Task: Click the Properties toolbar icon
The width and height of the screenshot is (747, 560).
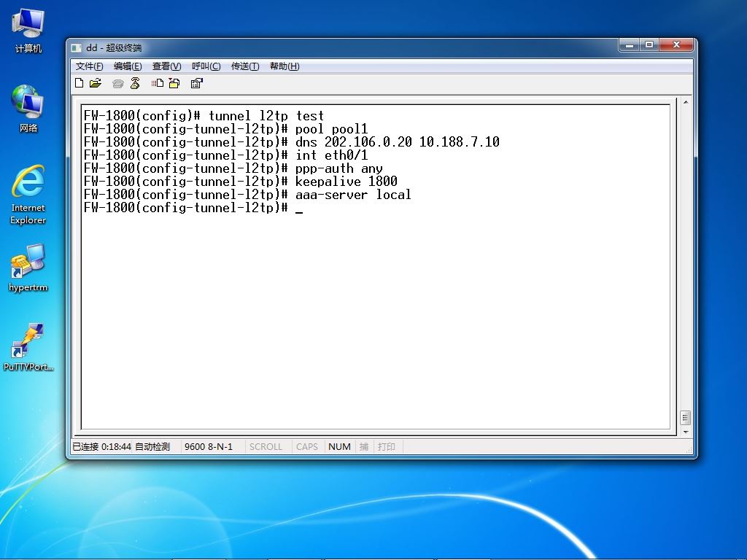Action: [197, 83]
